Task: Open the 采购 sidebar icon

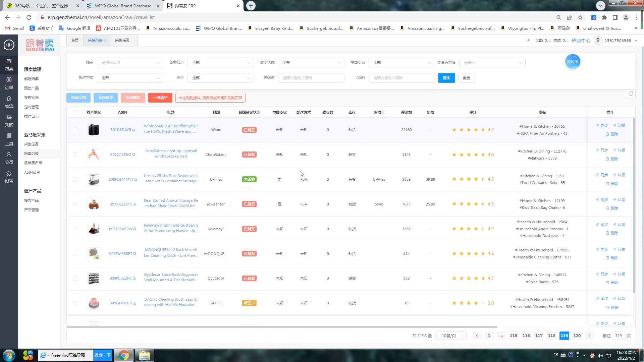Action: (9, 121)
